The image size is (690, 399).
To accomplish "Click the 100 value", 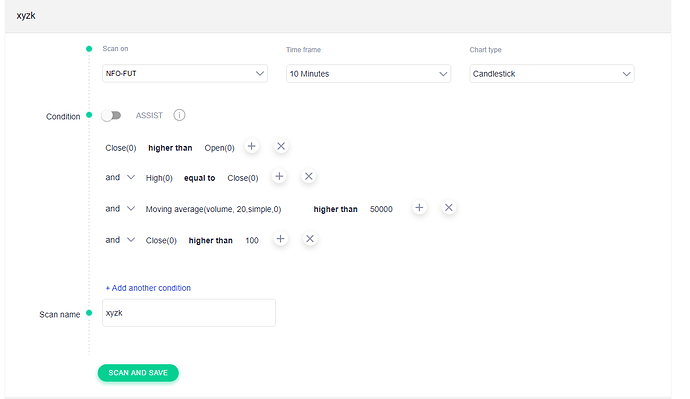I will click(x=252, y=241).
